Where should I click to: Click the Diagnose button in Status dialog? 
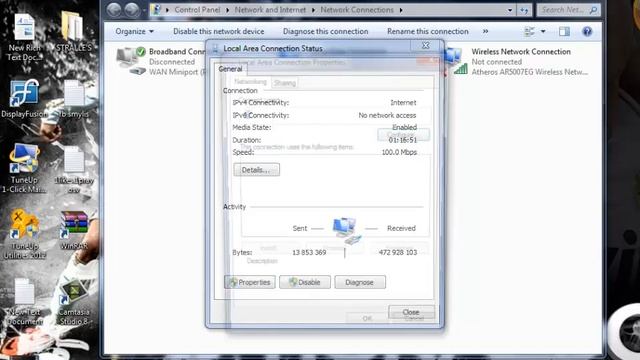[x=360, y=282]
